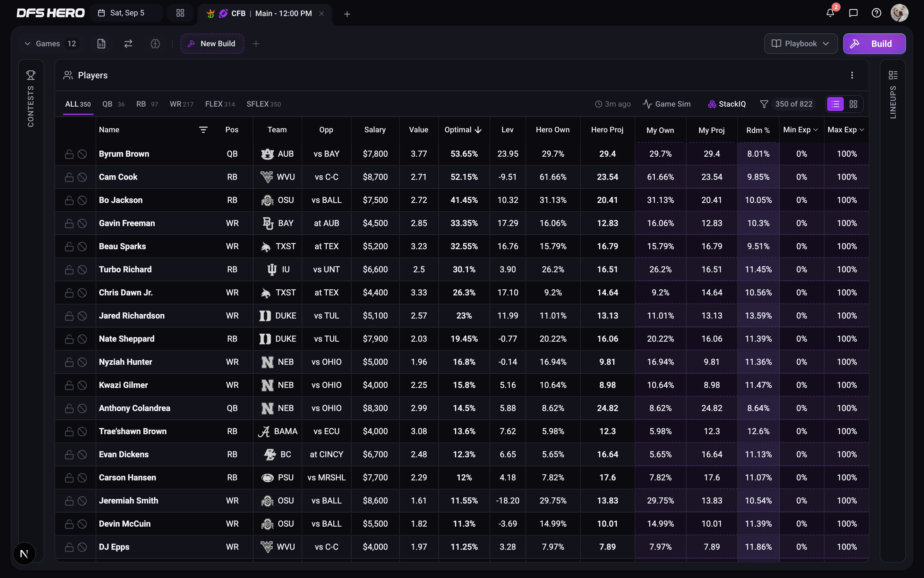Add another build with the plus icon
The width and height of the screenshot is (924, 578).
click(256, 44)
